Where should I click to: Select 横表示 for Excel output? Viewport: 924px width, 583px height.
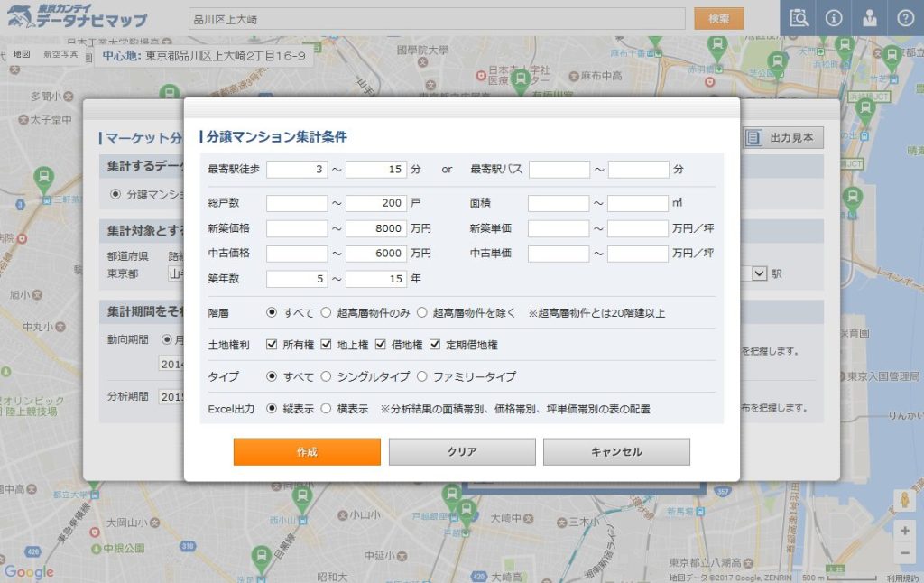click(x=327, y=409)
